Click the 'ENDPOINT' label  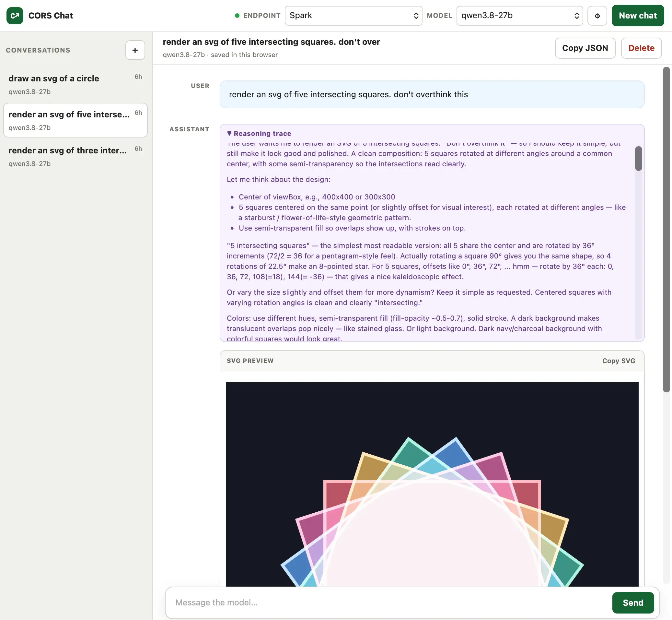coord(261,16)
